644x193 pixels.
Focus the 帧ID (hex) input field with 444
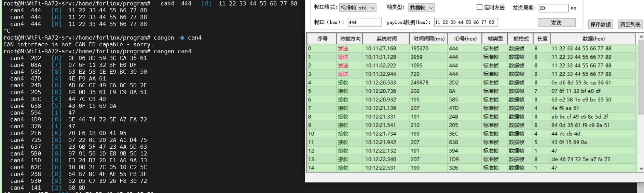pos(365,22)
